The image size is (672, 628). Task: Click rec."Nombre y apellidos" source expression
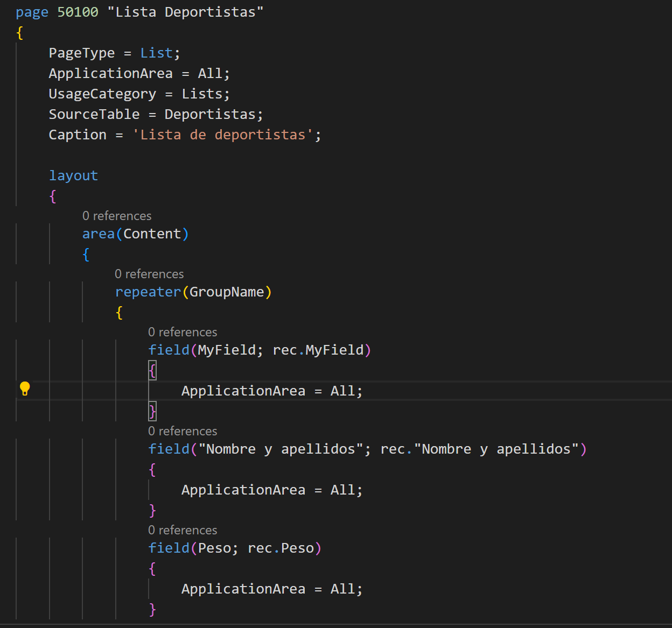click(479, 449)
